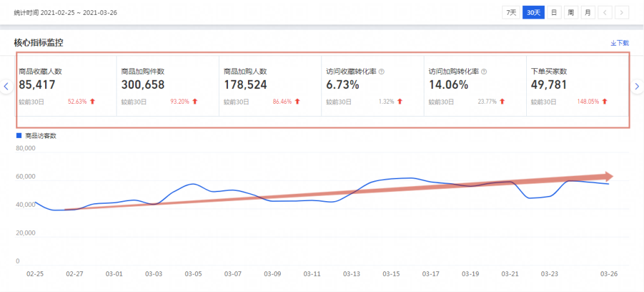Click the 49,781 value
Viewport: 644px width, 292px height.
pyautogui.click(x=549, y=85)
